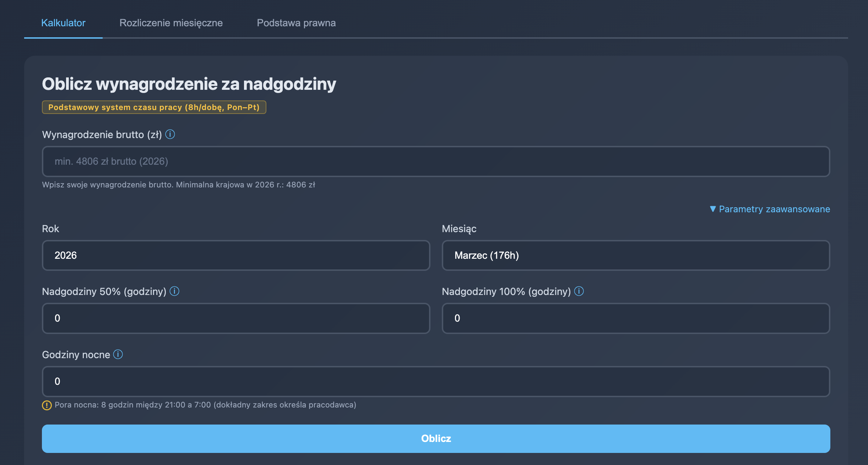Go to the Podstawa prawna tab
This screenshot has height=465, width=868.
(296, 23)
